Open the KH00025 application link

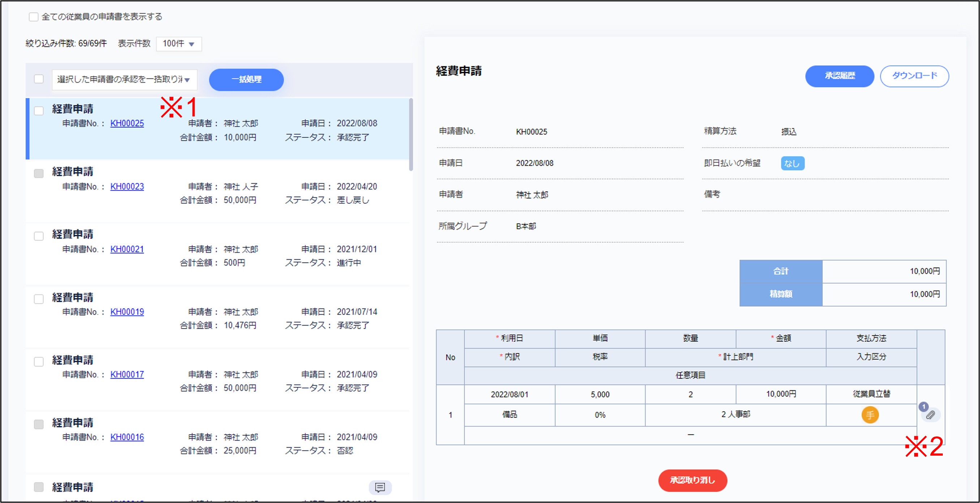pyautogui.click(x=127, y=123)
